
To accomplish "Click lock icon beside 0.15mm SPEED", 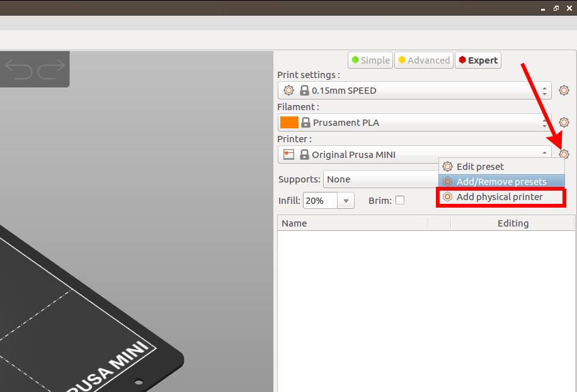I will 304,90.
